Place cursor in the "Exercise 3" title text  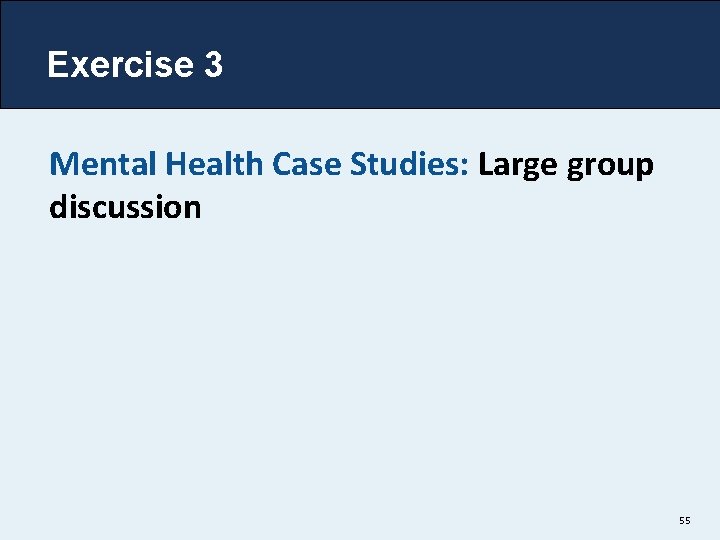point(135,64)
